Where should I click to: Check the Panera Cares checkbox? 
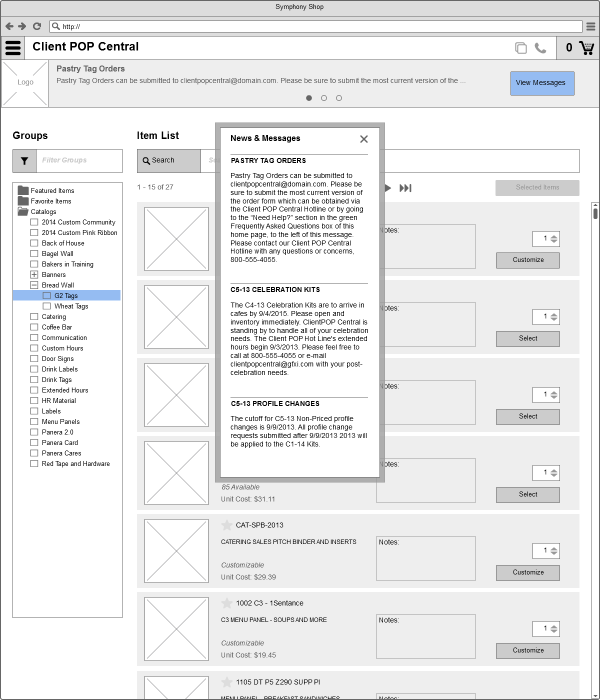pos(34,453)
